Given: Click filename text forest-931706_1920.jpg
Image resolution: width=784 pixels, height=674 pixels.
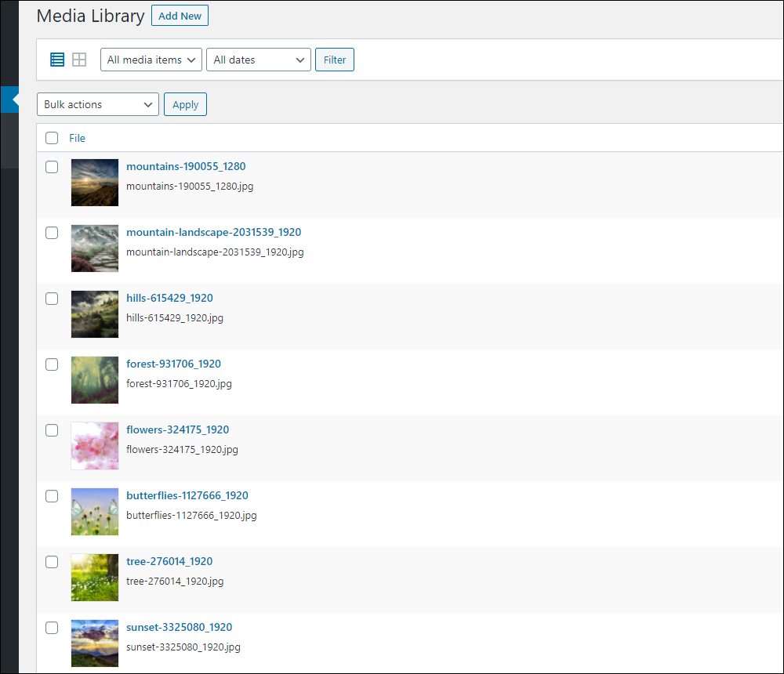Looking at the screenshot, I should 179,384.
